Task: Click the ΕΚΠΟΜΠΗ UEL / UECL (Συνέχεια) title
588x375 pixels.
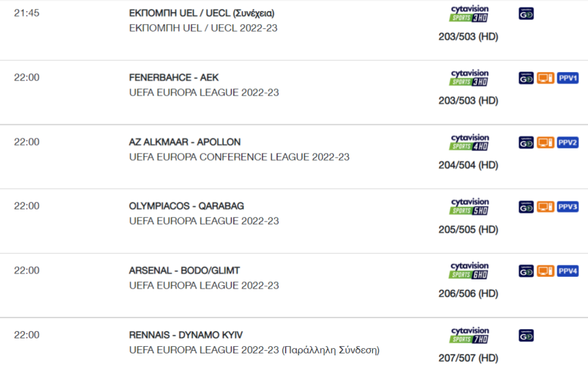Action: [201, 13]
